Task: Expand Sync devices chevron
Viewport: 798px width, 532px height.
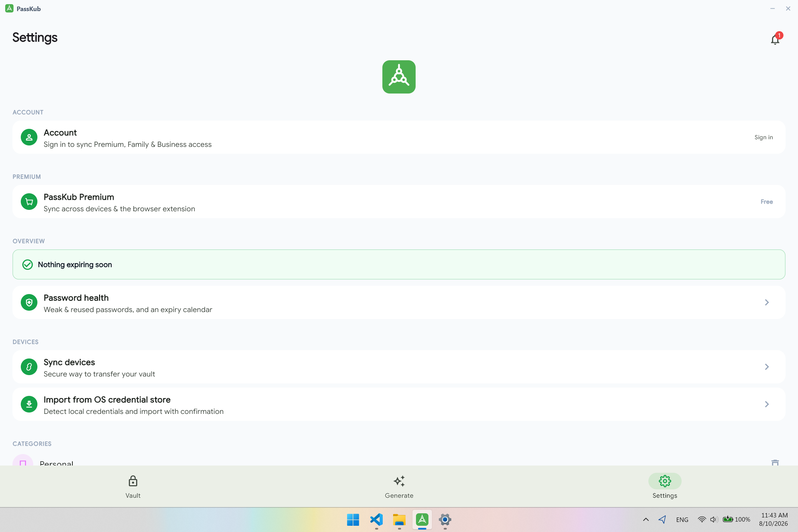Action: (767, 367)
